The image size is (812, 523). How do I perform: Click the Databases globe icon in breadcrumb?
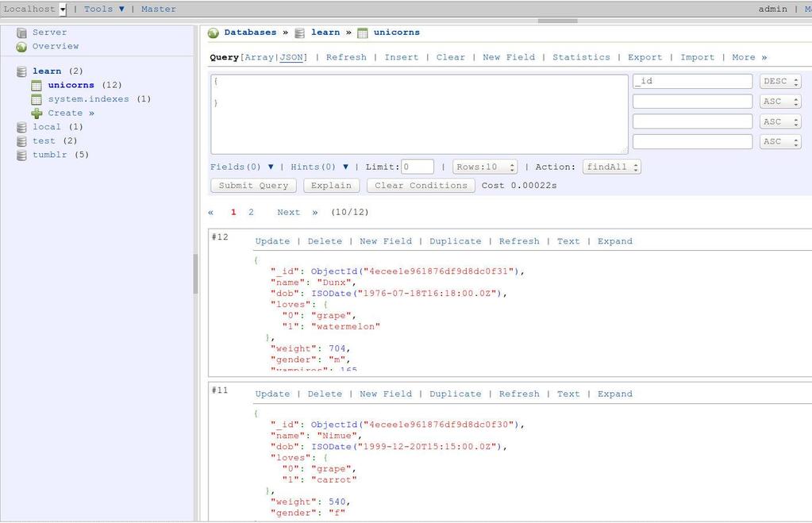coord(214,33)
